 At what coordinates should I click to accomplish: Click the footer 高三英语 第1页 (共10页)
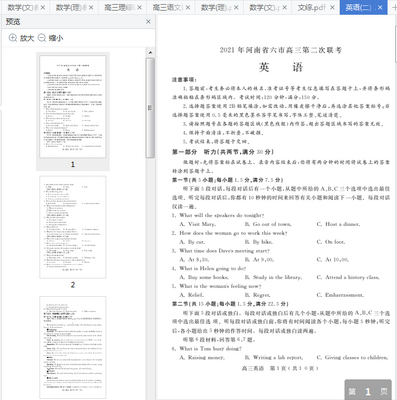tap(280, 368)
